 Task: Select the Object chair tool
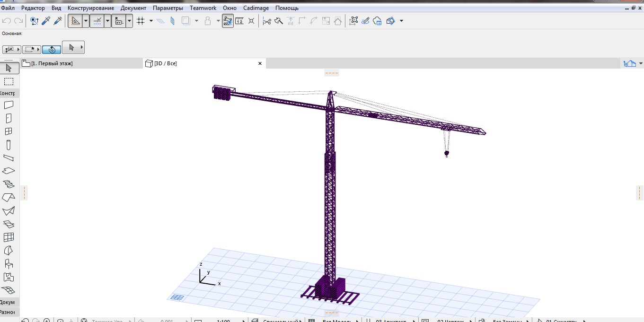(9, 264)
